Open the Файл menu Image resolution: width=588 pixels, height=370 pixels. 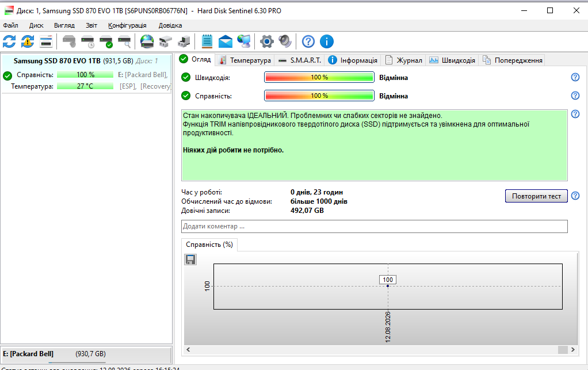tap(10, 25)
